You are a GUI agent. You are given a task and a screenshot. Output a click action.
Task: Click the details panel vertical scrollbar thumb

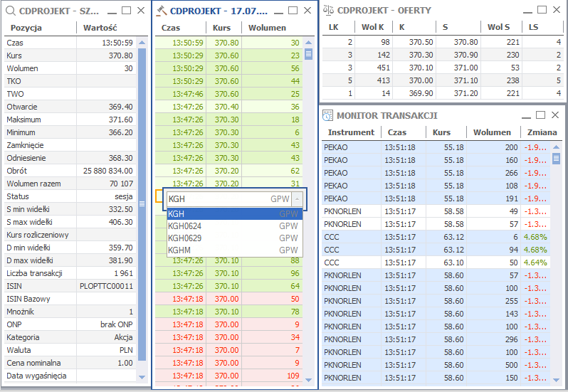click(142, 204)
